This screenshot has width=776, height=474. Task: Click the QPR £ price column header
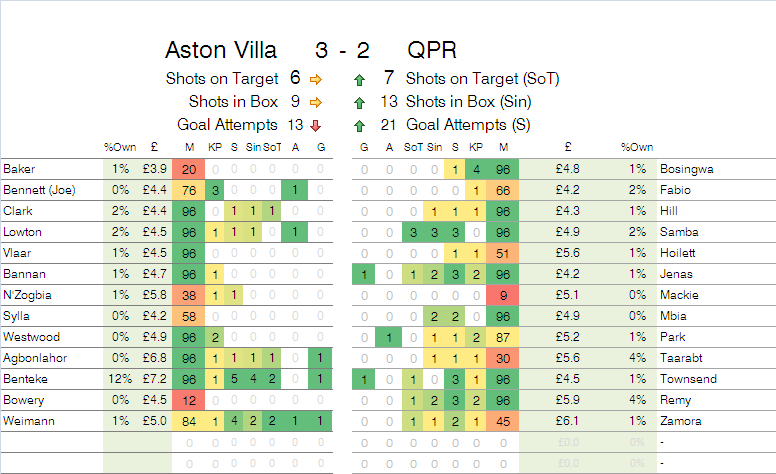point(567,148)
